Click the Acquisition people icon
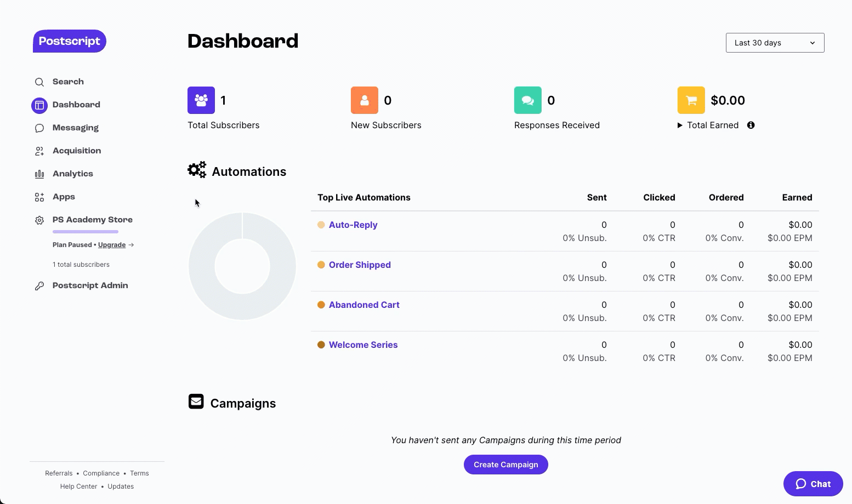 39,151
